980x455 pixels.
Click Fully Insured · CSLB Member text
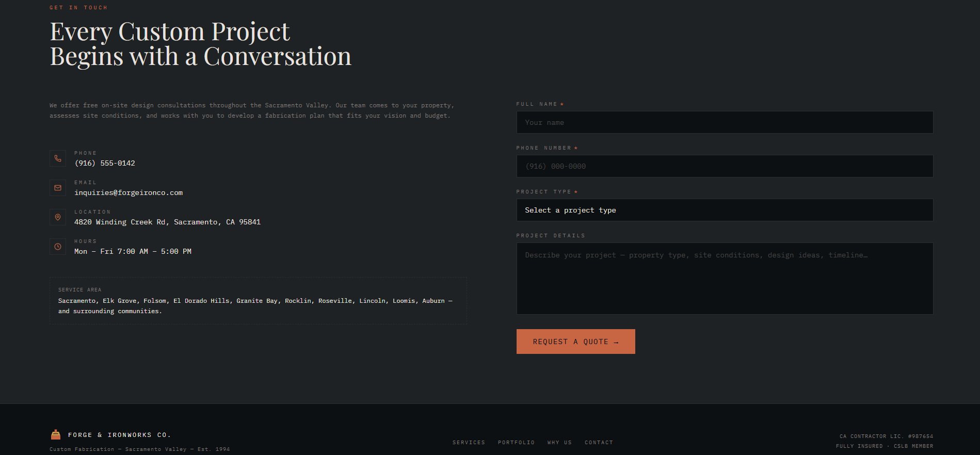pyautogui.click(x=885, y=446)
